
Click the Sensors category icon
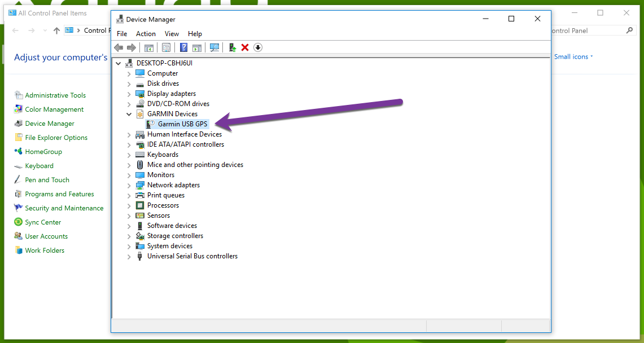tap(140, 216)
